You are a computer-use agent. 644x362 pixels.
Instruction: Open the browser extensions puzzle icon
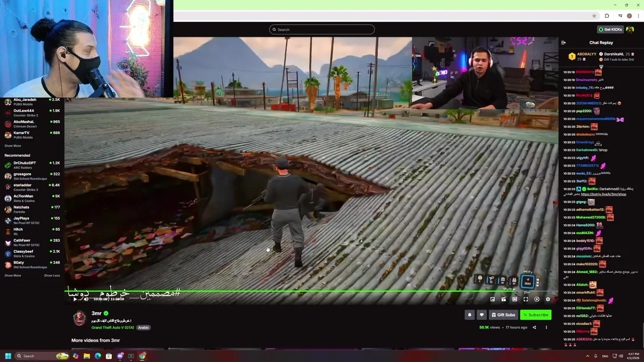click(607, 16)
